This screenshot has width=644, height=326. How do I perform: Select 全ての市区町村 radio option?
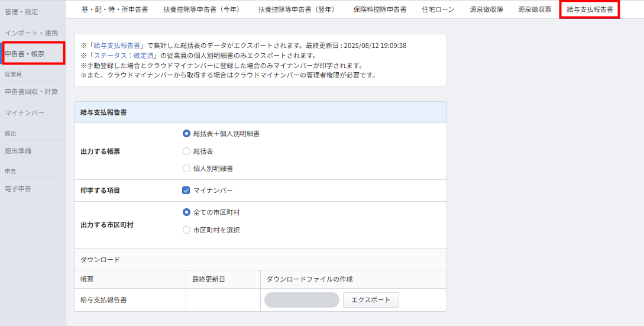[x=187, y=212]
